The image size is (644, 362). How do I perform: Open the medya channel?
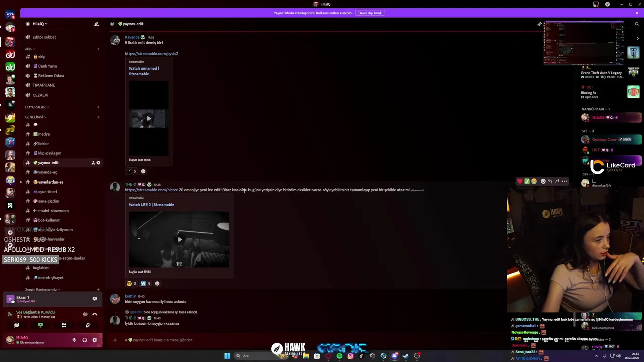(44, 134)
